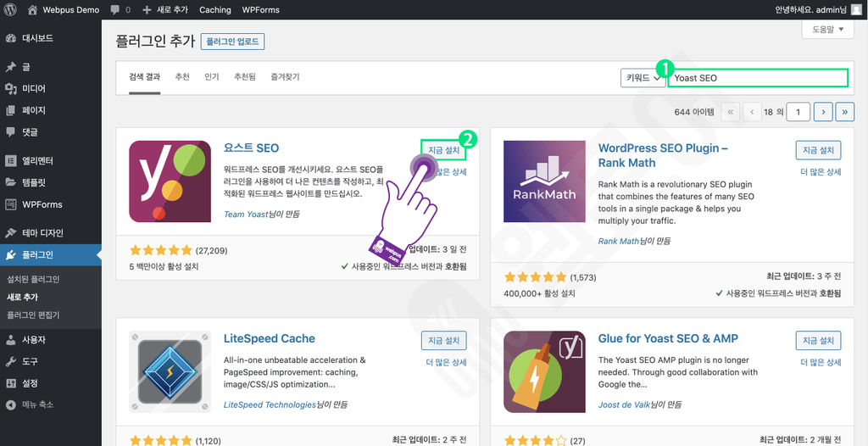The height and width of the screenshot is (446, 868).
Task: Open the WPForms admin bar menu
Action: (261, 9)
